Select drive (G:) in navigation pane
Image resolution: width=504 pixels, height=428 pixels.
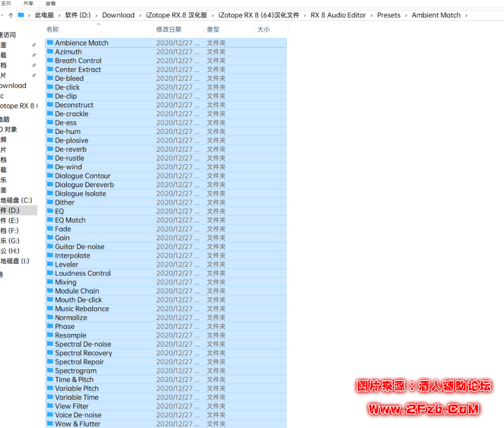18,240
